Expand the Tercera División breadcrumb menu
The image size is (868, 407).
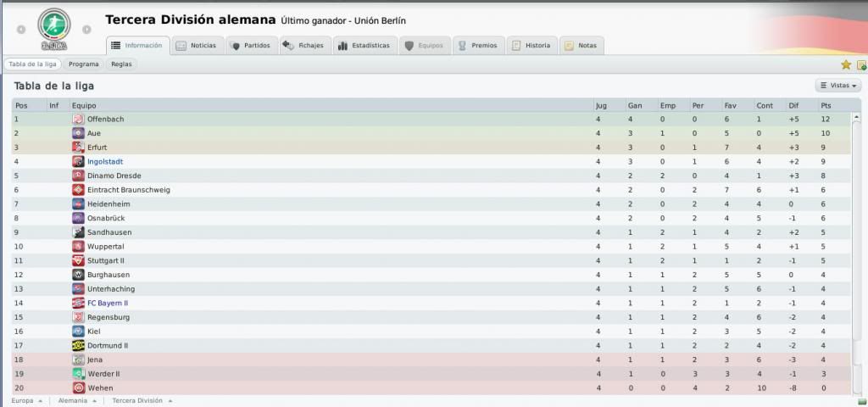pos(142,400)
